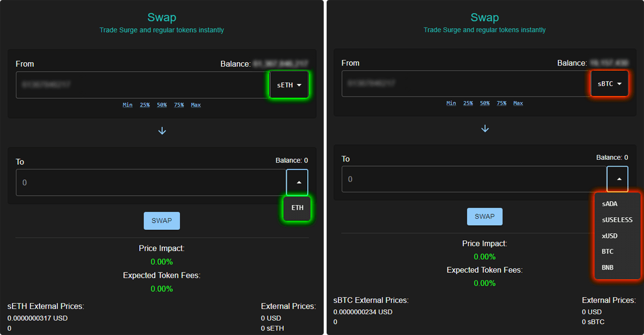This screenshot has height=335, width=644.
Task: Click Min link in the sBTC panel
Action: click(451, 103)
